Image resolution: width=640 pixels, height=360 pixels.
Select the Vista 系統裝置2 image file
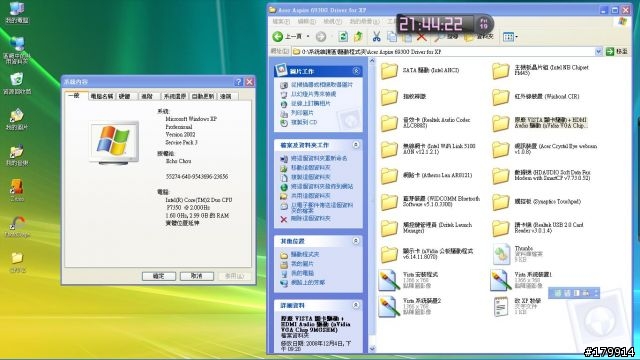click(410, 306)
